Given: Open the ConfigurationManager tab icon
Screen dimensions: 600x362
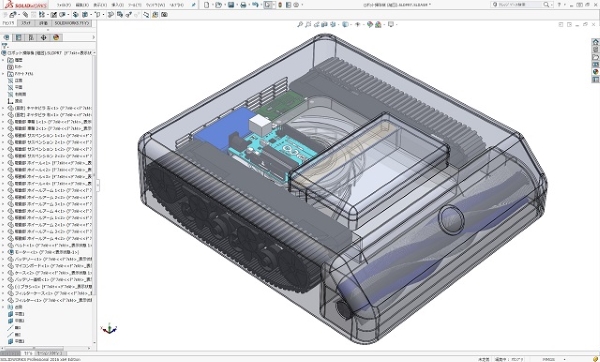Looking at the screenshot, I should 31,38.
